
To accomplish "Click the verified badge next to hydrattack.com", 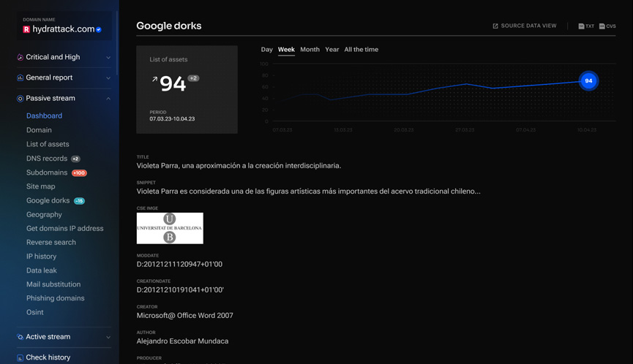I will point(99,30).
